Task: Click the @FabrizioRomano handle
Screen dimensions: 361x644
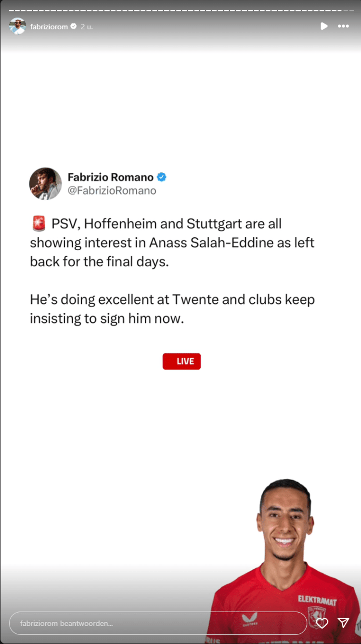Action: [x=112, y=191]
